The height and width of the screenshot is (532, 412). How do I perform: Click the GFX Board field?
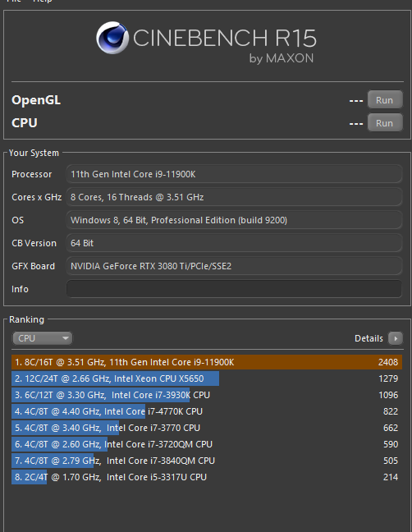(234, 266)
